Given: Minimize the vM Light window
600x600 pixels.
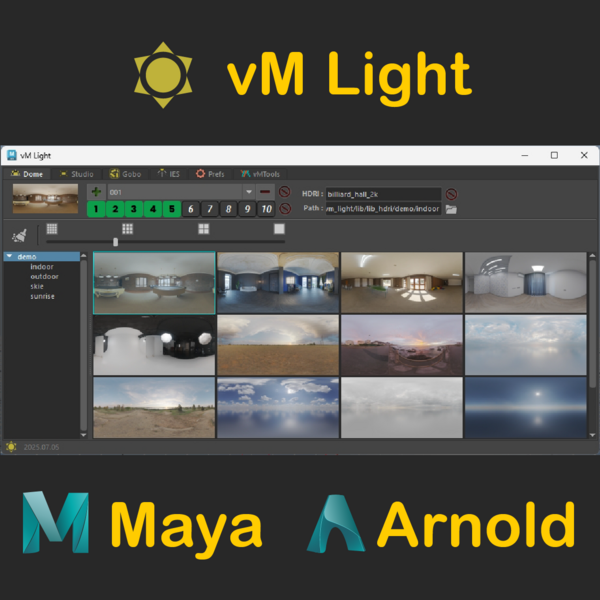Looking at the screenshot, I should 525,155.
